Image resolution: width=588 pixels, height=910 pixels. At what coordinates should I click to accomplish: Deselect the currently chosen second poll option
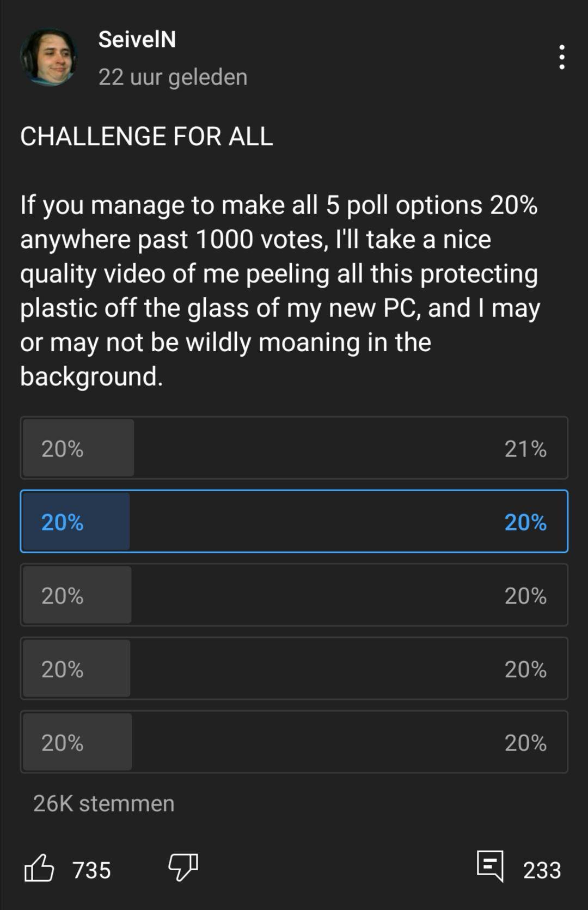click(x=294, y=522)
